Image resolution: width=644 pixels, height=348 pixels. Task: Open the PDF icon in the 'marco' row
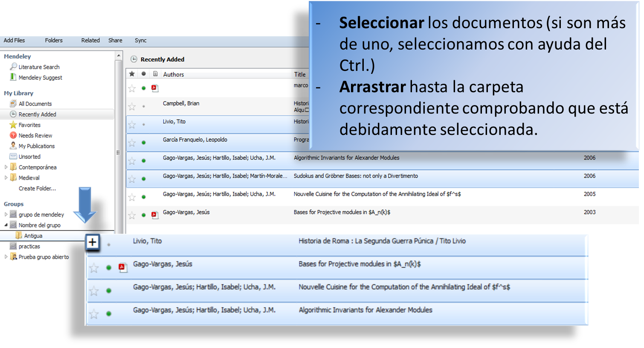155,88
